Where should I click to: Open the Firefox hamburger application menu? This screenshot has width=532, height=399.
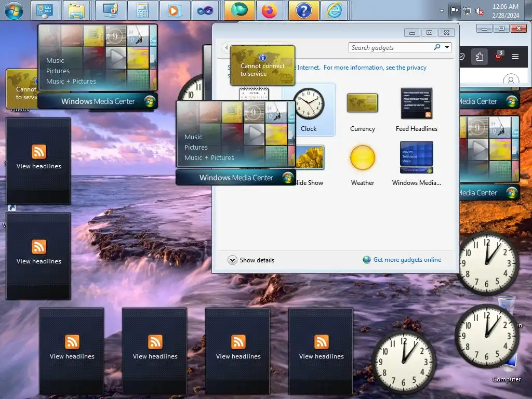(x=515, y=56)
